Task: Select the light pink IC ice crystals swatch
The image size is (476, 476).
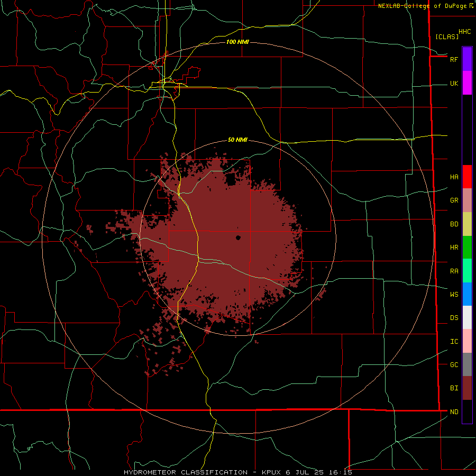Action: (467, 341)
